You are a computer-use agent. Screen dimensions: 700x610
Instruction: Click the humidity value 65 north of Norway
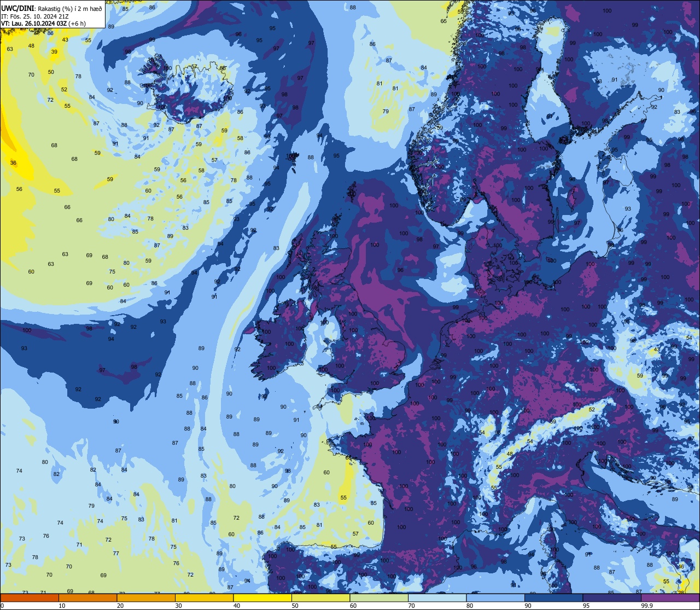pyautogui.click(x=444, y=21)
